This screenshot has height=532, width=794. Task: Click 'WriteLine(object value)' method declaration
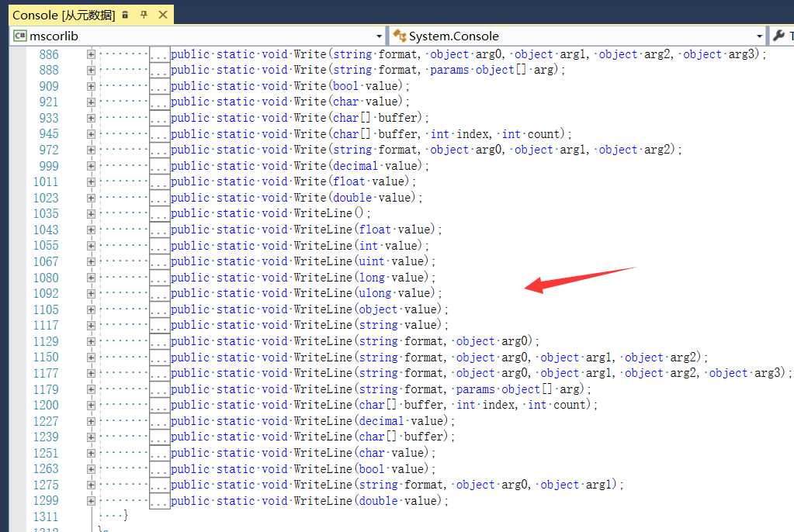click(x=310, y=309)
